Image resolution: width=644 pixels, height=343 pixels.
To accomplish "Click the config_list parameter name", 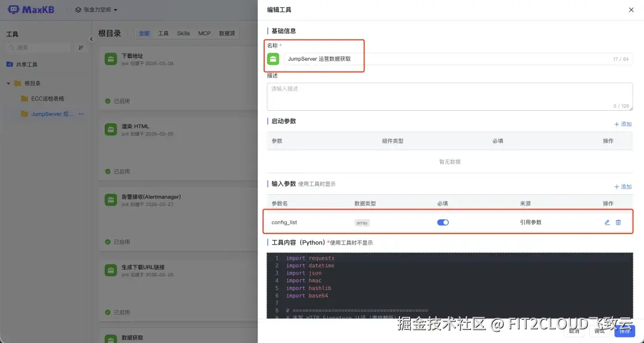I will coord(284,222).
